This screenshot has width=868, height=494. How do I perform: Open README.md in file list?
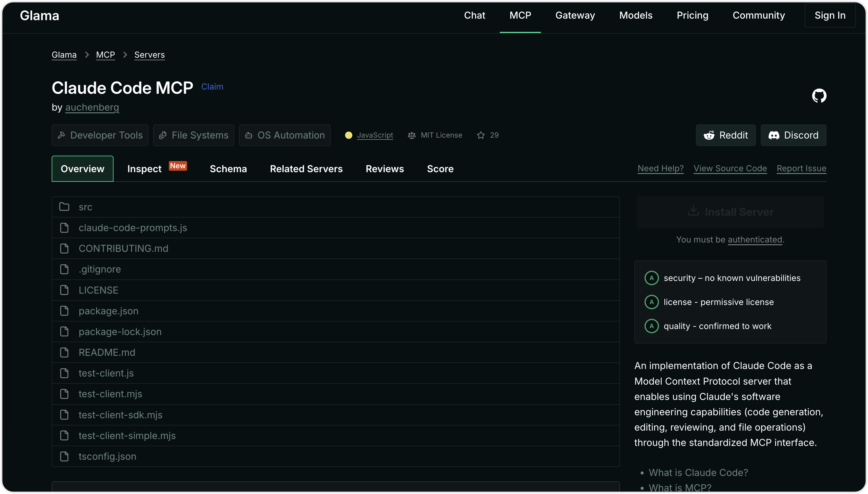click(107, 352)
